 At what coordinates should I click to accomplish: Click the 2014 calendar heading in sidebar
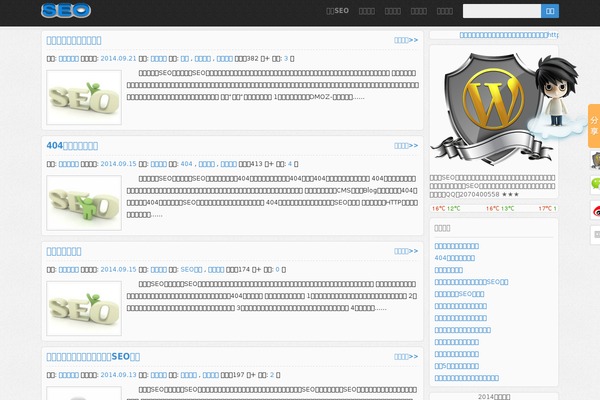click(494, 397)
